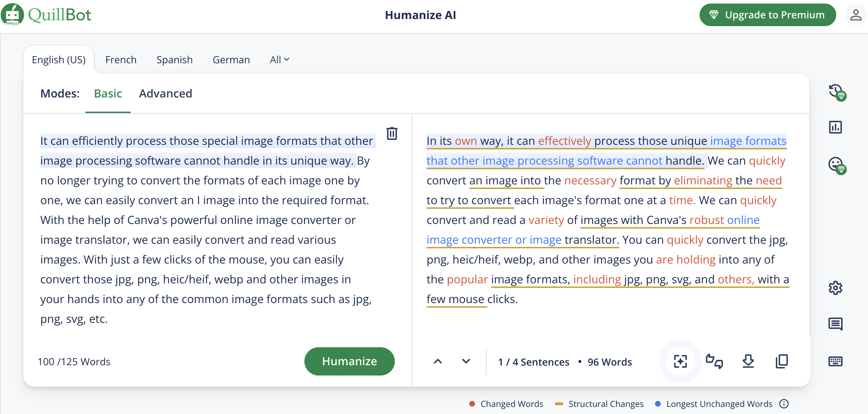
Task: Click the red word 'robust' in output
Action: pyautogui.click(x=707, y=220)
